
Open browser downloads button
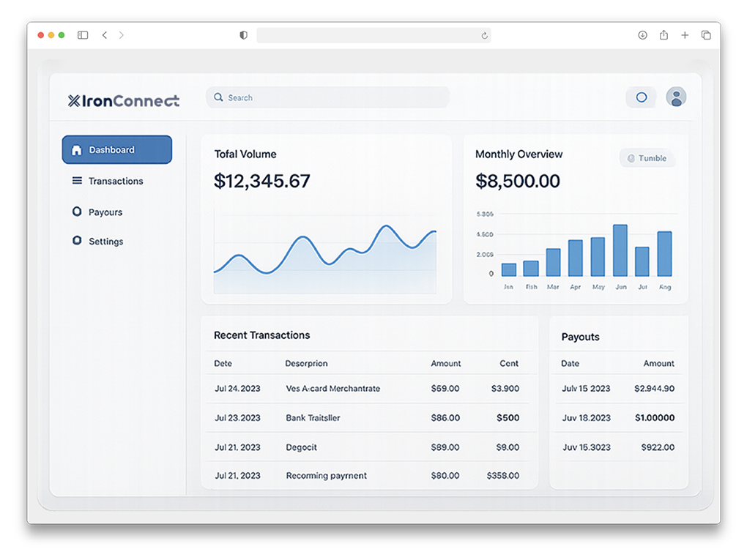642,35
